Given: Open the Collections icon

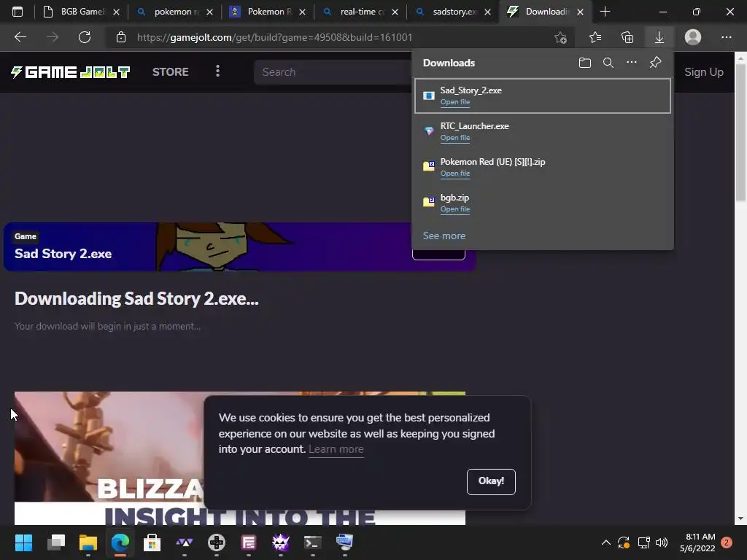Looking at the screenshot, I should point(627,37).
